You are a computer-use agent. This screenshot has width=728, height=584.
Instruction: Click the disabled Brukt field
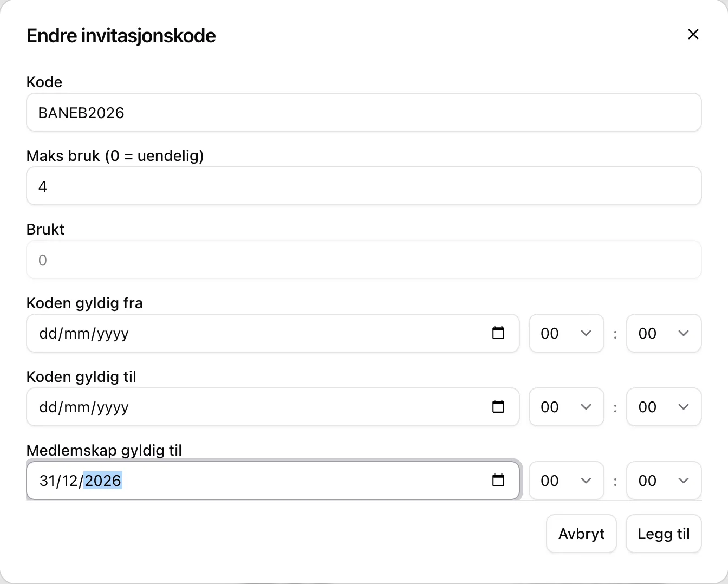[x=364, y=259]
